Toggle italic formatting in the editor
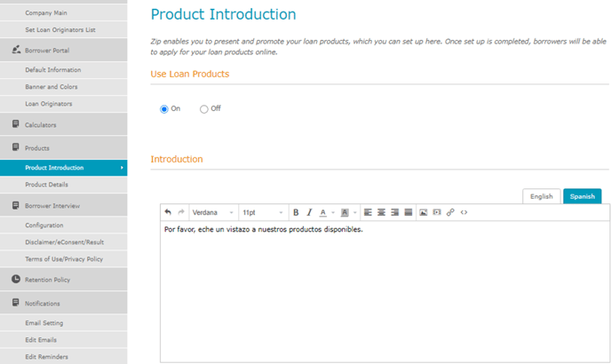 (308, 213)
